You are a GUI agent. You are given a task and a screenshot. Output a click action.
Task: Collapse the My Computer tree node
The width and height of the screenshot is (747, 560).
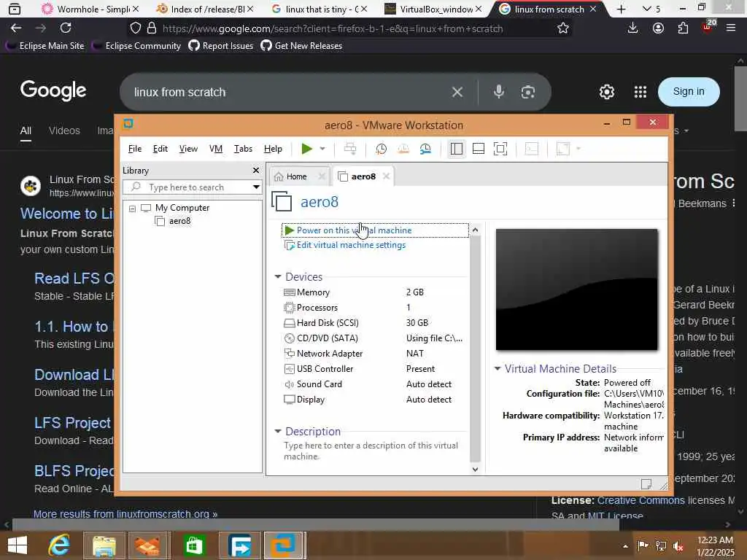133,208
